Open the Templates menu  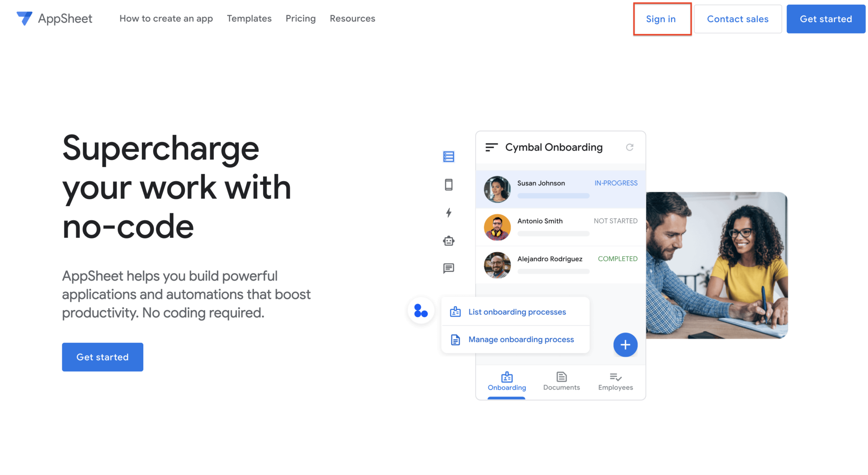coord(249,18)
